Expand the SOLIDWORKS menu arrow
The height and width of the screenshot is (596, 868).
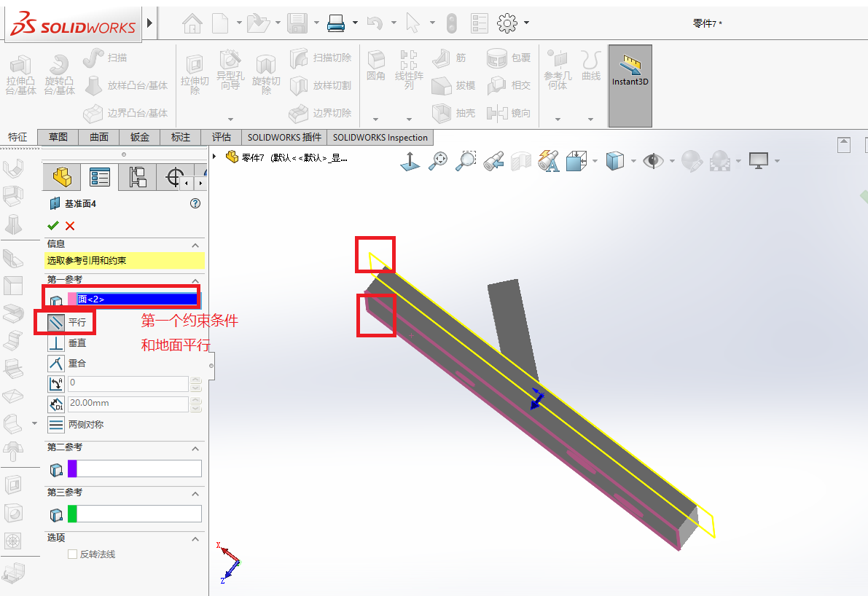149,23
